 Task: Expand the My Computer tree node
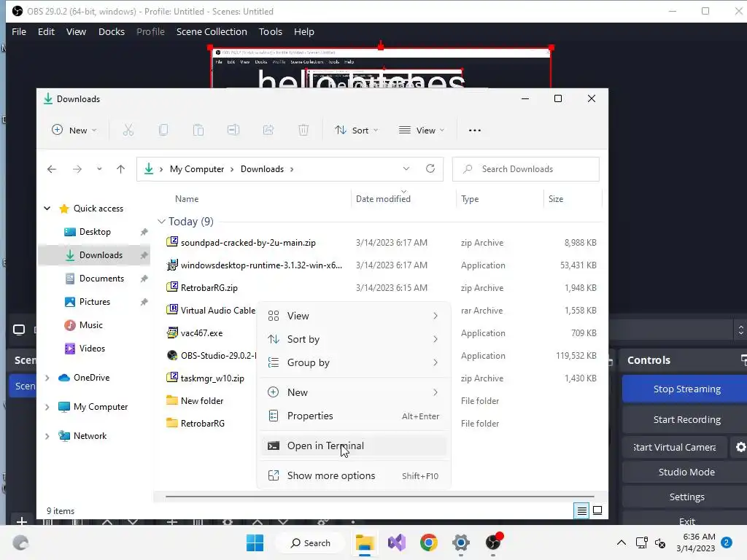coord(47,407)
